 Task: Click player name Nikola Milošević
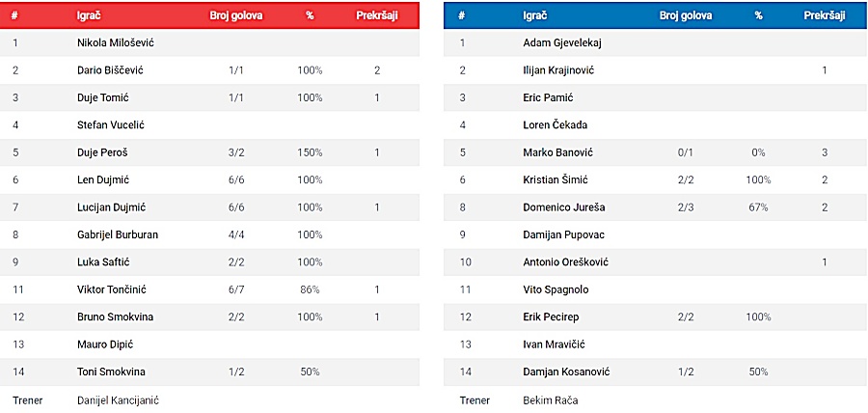pos(116,43)
